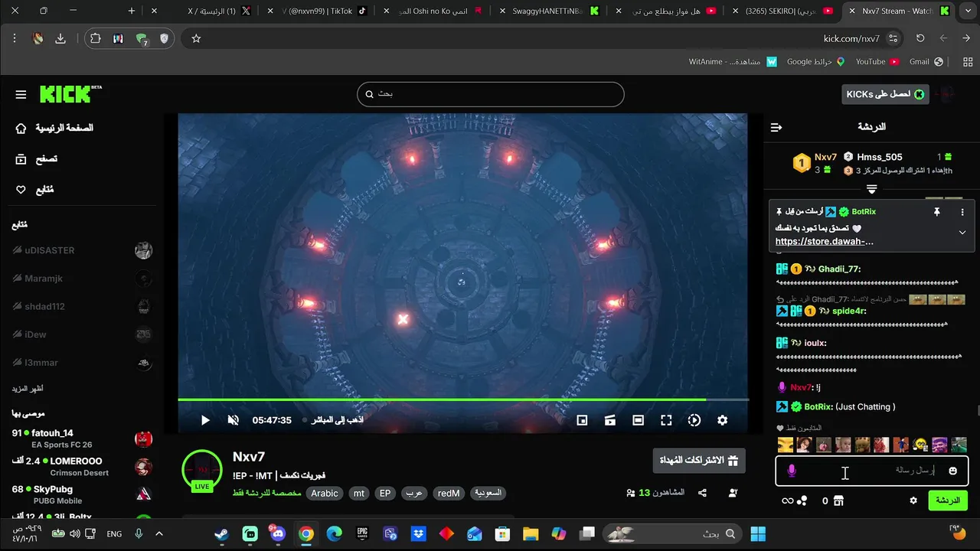Open fatouh_14 recommended channel
Viewport: 980px width, 551px height.
tap(83, 439)
